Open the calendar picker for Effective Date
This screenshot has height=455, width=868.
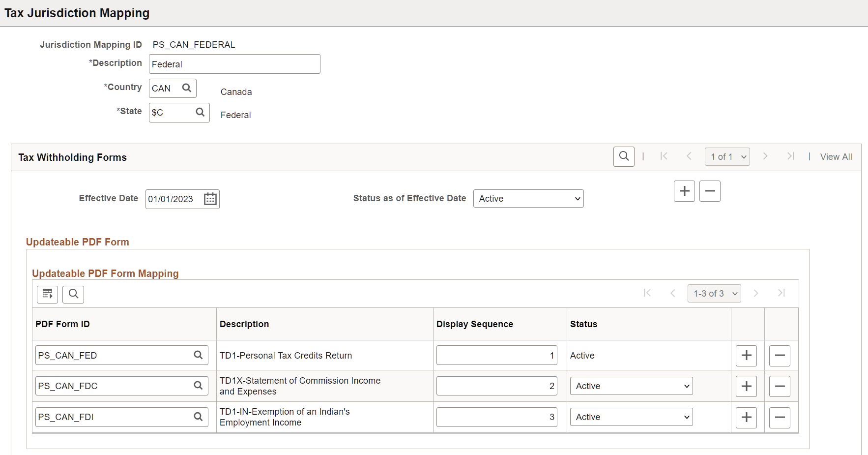pos(210,199)
